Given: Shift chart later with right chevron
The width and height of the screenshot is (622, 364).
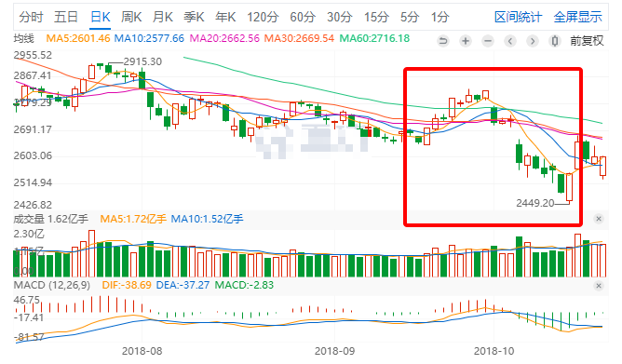Looking at the screenshot, I should coord(533,41).
